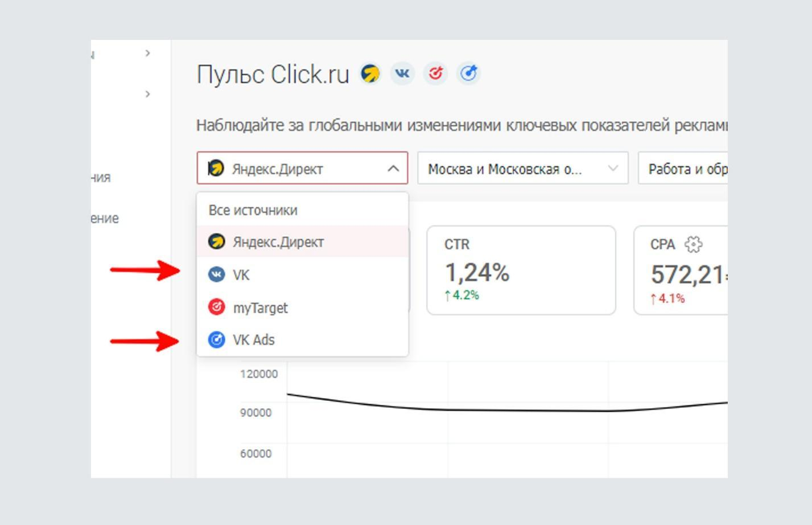Click the CTR 1,24% metric card
Screen dimensions: 812x525
[521, 270]
